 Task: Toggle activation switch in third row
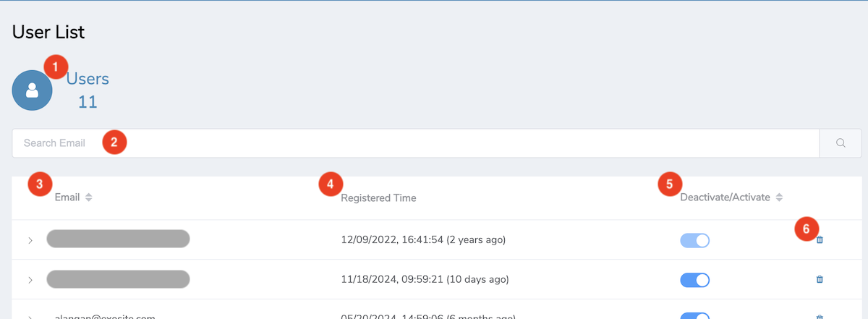pos(695,316)
